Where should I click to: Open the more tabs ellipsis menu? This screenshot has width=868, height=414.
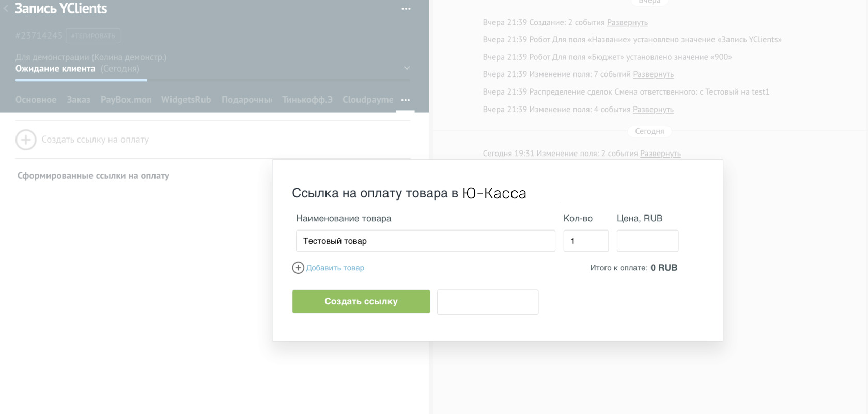[x=406, y=100]
